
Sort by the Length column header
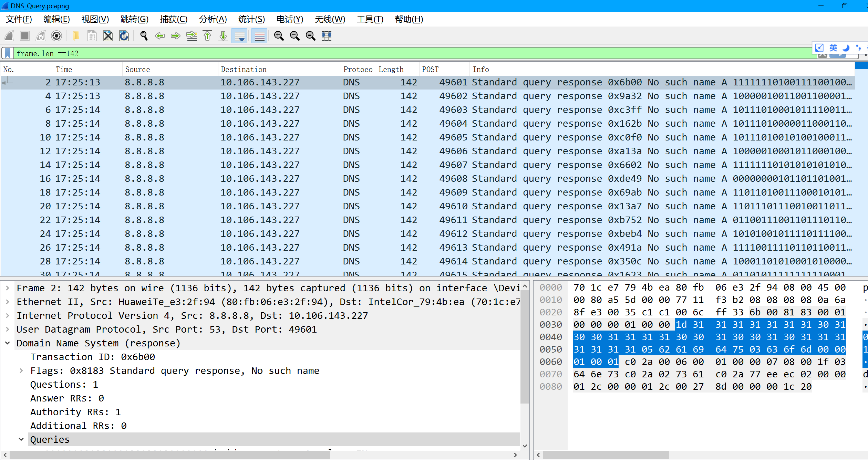pos(391,69)
